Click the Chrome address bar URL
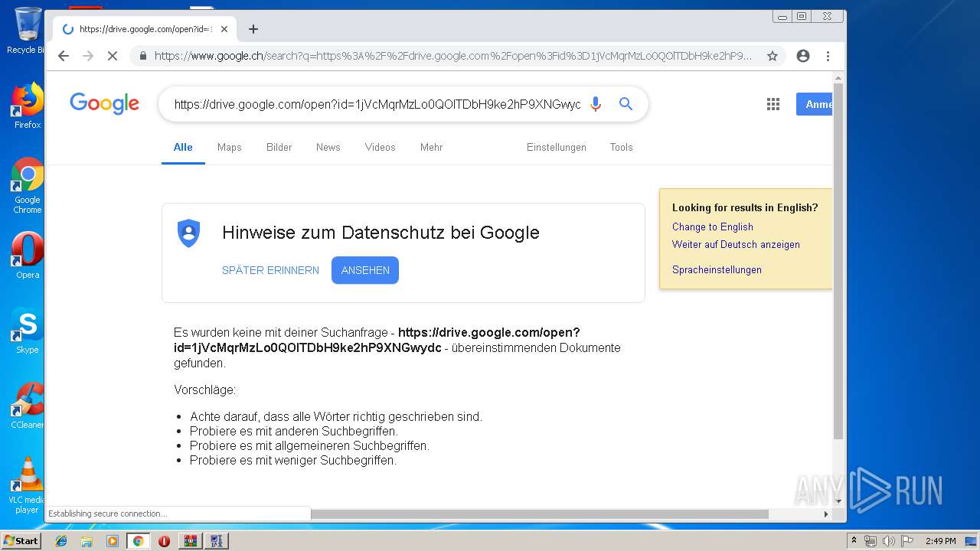This screenshot has height=551, width=980. click(x=452, y=56)
